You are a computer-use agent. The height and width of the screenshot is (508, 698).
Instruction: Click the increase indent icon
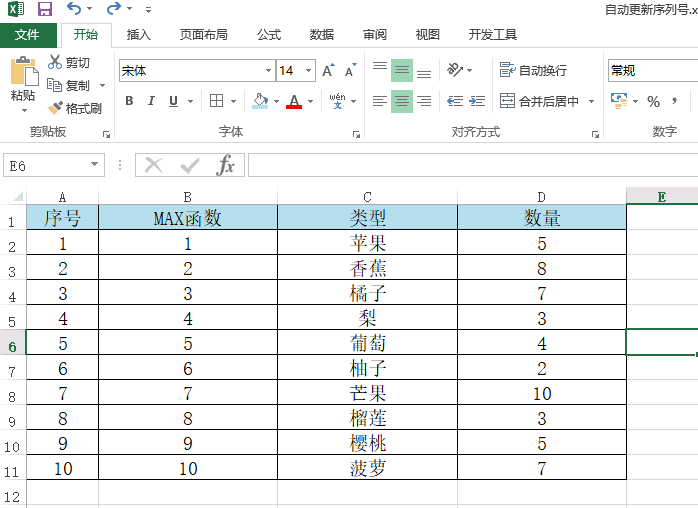(x=477, y=101)
